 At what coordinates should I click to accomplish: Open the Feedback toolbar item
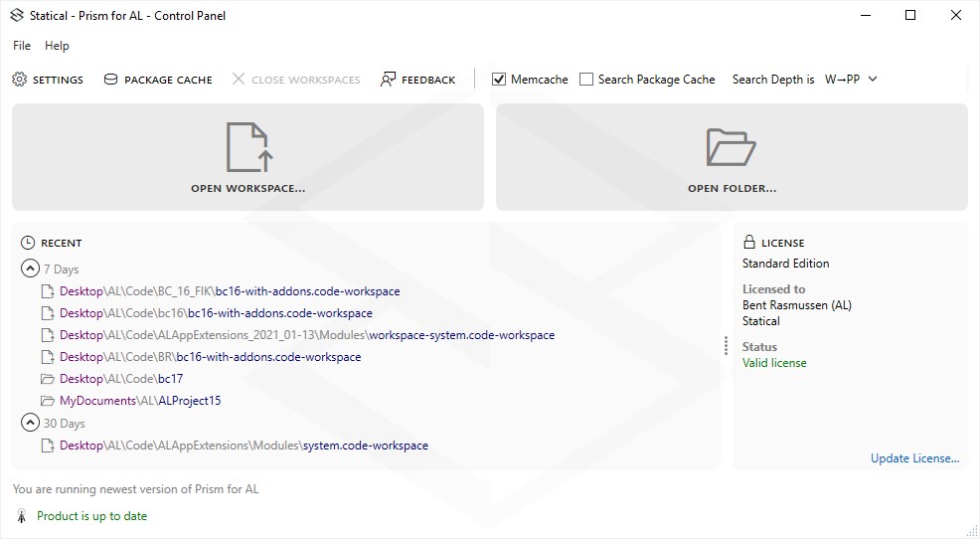click(x=418, y=80)
